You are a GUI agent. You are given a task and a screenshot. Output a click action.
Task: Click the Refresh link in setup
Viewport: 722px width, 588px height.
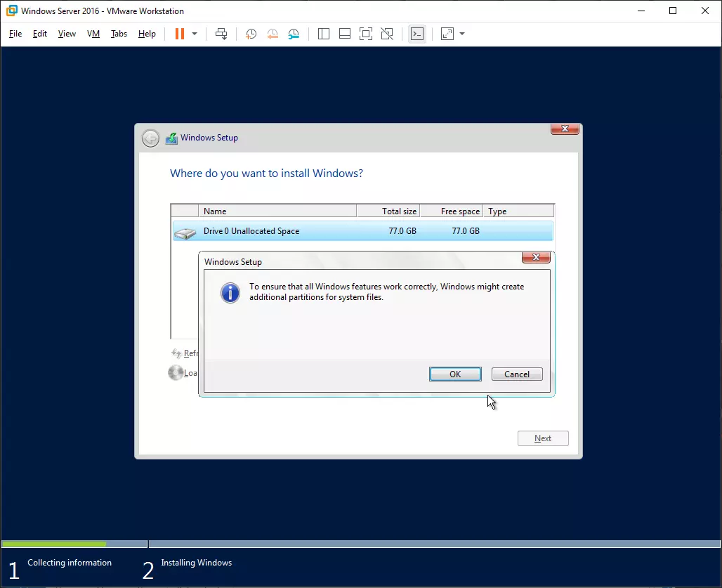tap(185, 353)
